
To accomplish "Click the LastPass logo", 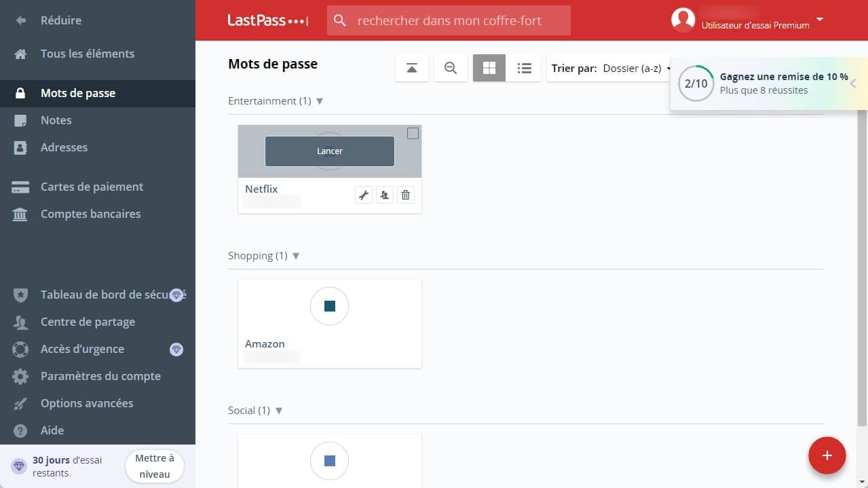I will [x=268, y=20].
